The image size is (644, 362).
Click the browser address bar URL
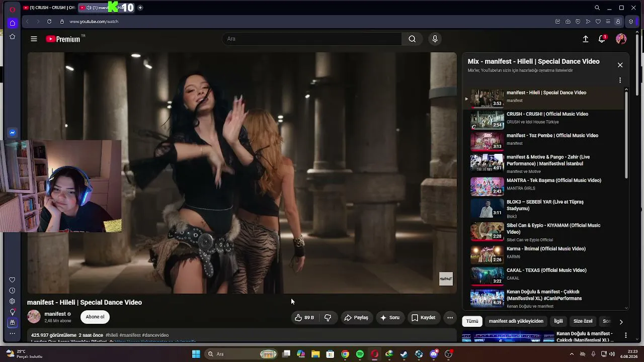point(94,22)
